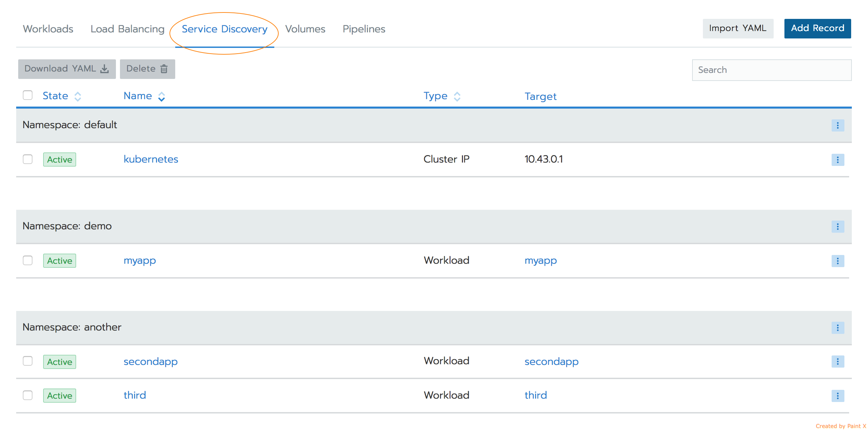Screen dimensions: 868x431
Task: Check the box for the kubernetes record
Action: pos(28,159)
